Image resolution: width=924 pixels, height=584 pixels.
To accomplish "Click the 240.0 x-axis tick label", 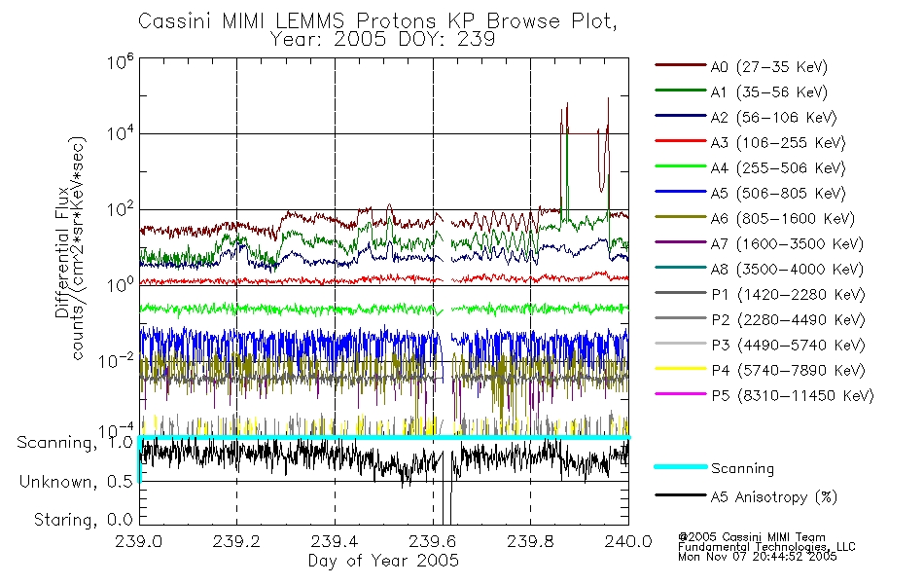I will (628, 541).
